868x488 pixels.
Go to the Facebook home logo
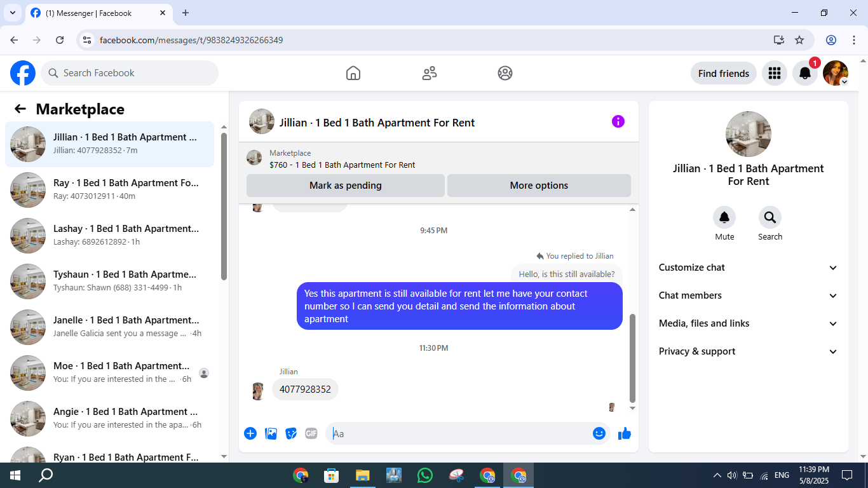coord(23,73)
